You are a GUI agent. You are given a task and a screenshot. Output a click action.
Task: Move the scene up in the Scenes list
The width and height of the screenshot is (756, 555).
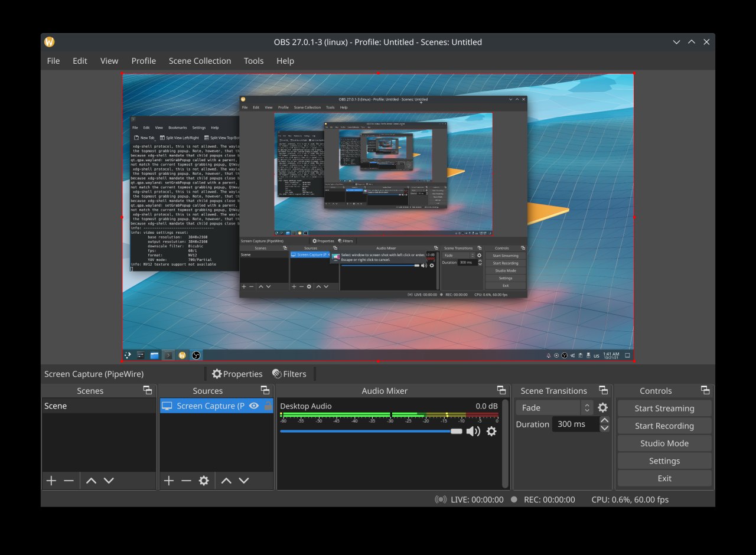pos(91,481)
